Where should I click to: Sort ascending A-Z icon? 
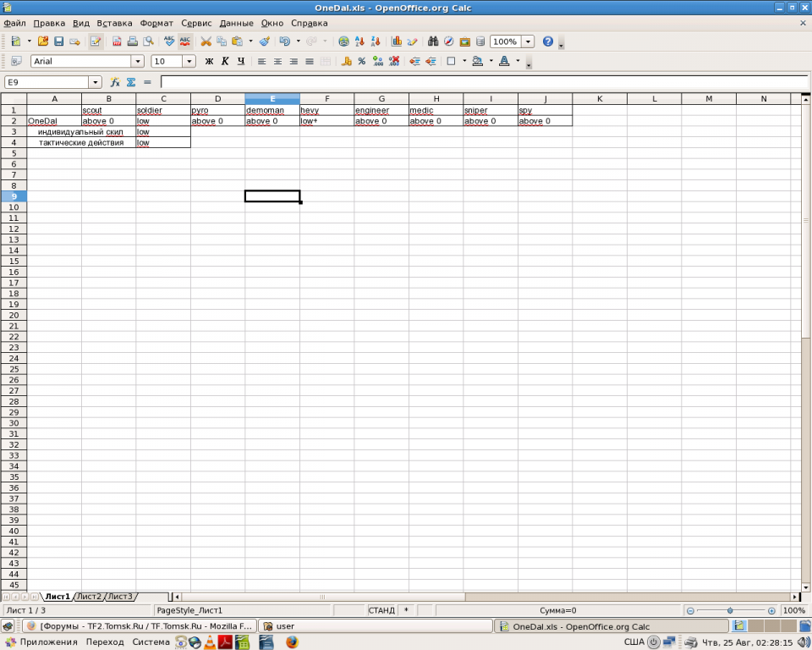[359, 41]
